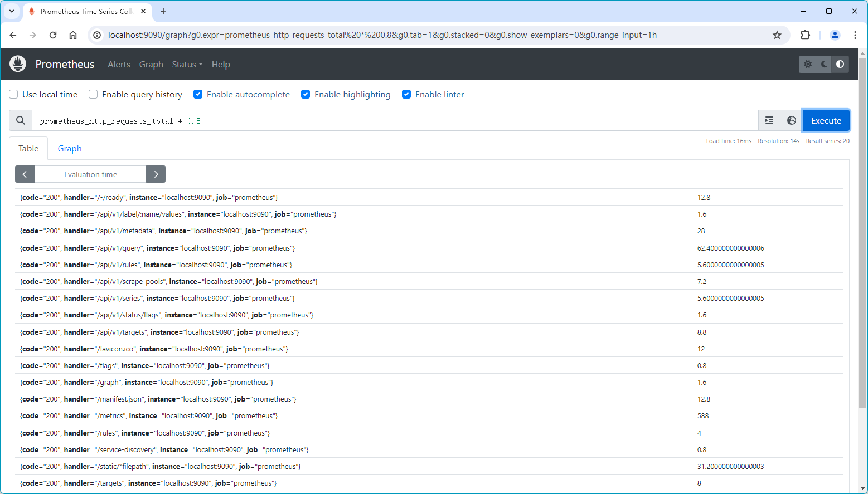This screenshot has width=868, height=494.
Task: Close the Prometheus browser tab
Action: point(143,11)
